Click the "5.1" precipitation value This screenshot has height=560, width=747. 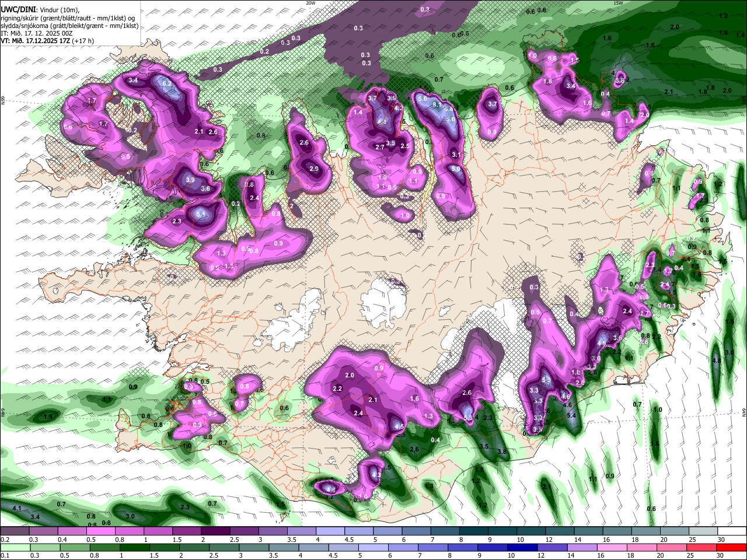tap(201, 215)
